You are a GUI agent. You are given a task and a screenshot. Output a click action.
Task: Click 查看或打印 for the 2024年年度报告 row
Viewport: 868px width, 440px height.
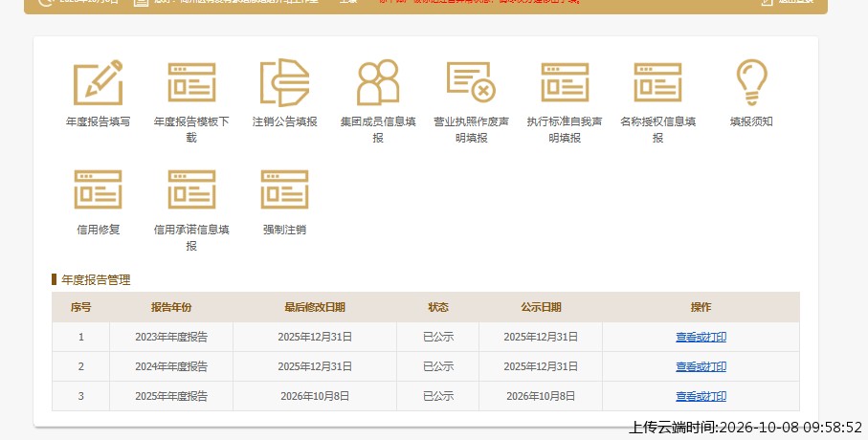point(701,366)
